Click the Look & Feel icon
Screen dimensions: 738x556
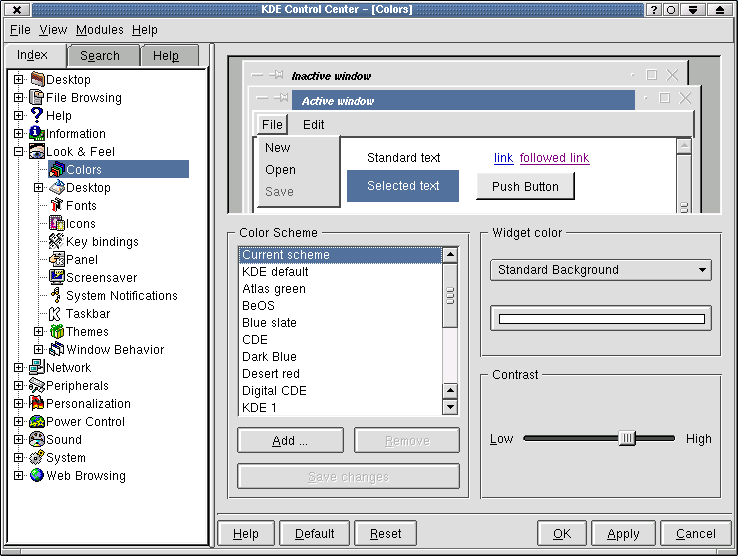(x=37, y=151)
